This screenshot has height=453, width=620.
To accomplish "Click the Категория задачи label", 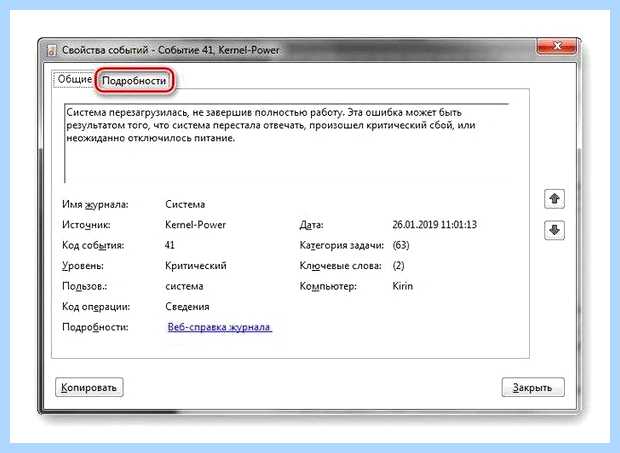I will (342, 245).
